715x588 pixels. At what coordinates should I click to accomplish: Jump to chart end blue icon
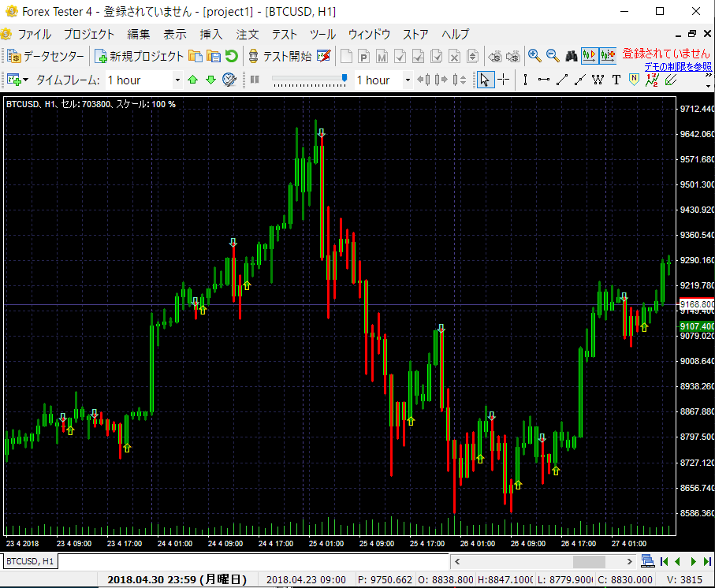click(x=707, y=561)
